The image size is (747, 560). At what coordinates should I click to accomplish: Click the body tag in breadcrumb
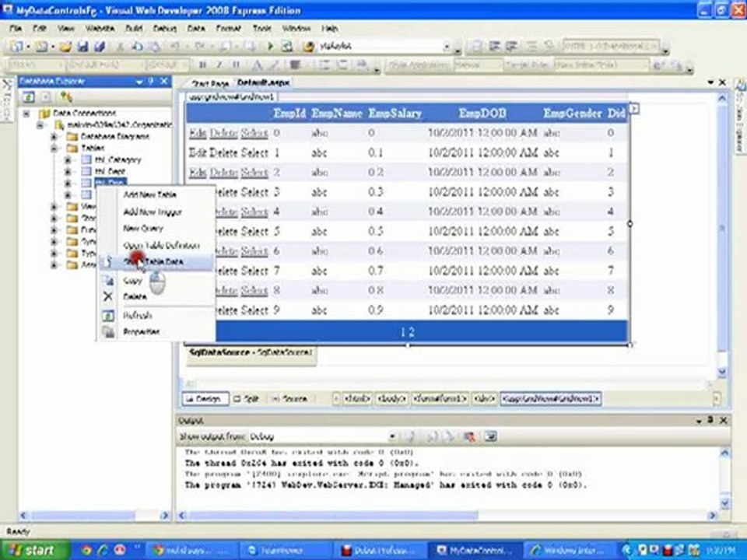tap(391, 398)
